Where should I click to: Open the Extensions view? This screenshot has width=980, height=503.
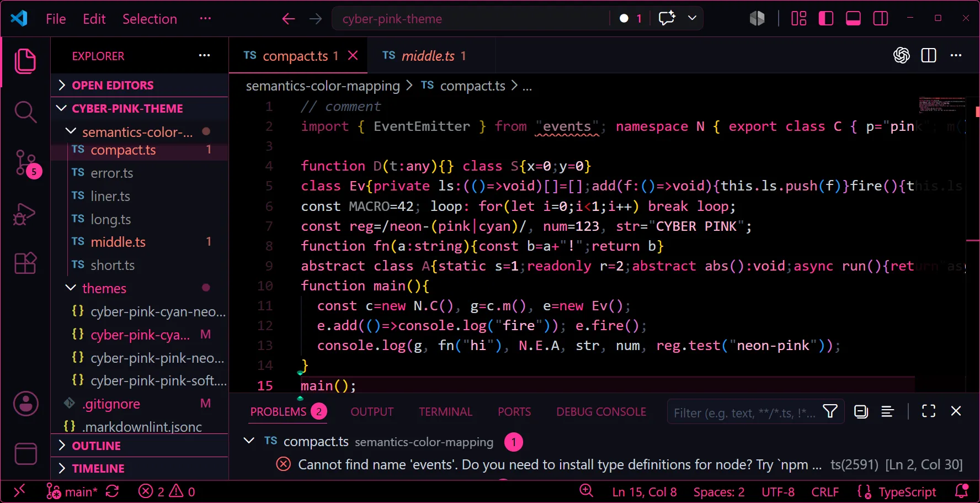(25, 263)
